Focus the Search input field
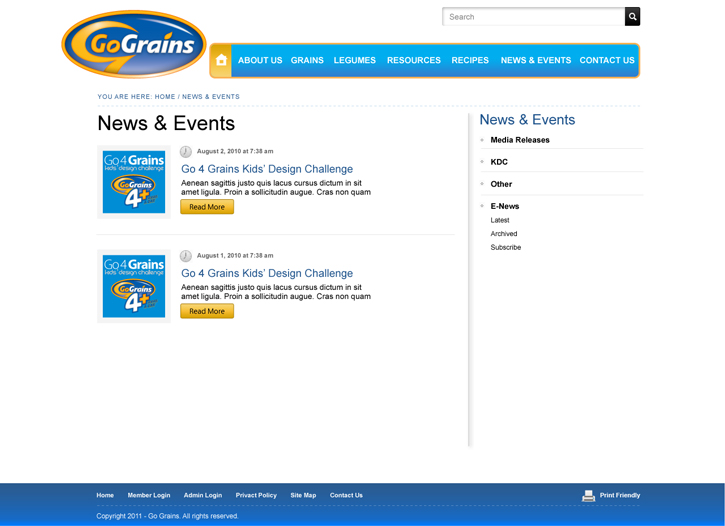The height and width of the screenshot is (526, 725). 533,17
